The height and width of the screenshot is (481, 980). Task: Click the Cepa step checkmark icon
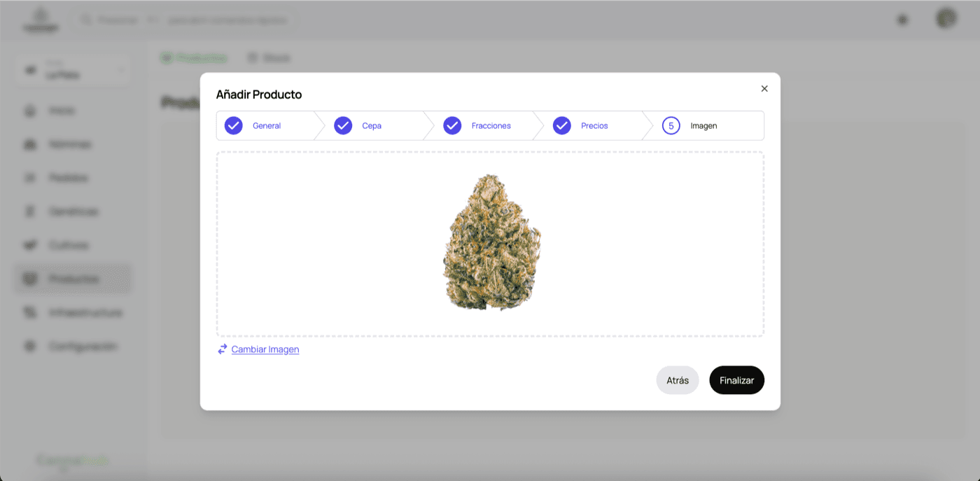343,126
